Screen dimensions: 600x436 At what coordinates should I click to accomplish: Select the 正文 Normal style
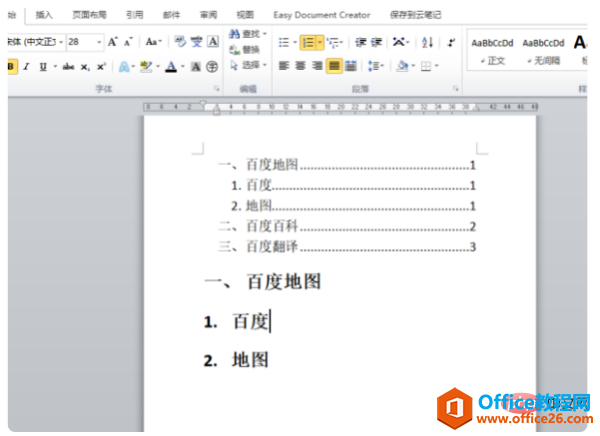(x=492, y=51)
